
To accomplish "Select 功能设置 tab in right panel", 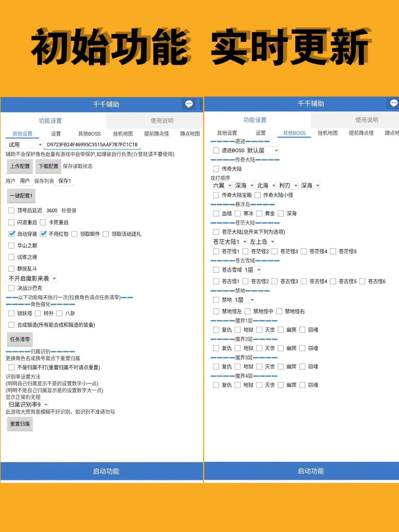I will click(255, 120).
